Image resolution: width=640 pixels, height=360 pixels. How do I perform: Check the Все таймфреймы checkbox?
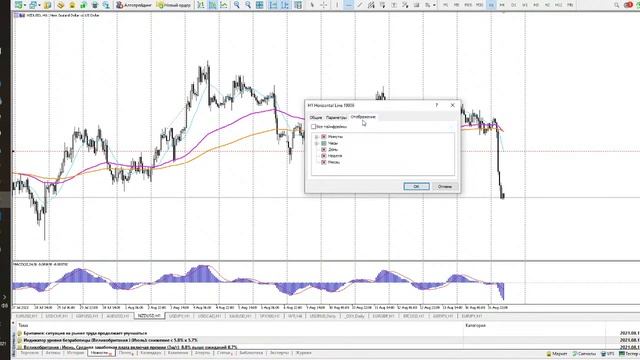click(313, 127)
